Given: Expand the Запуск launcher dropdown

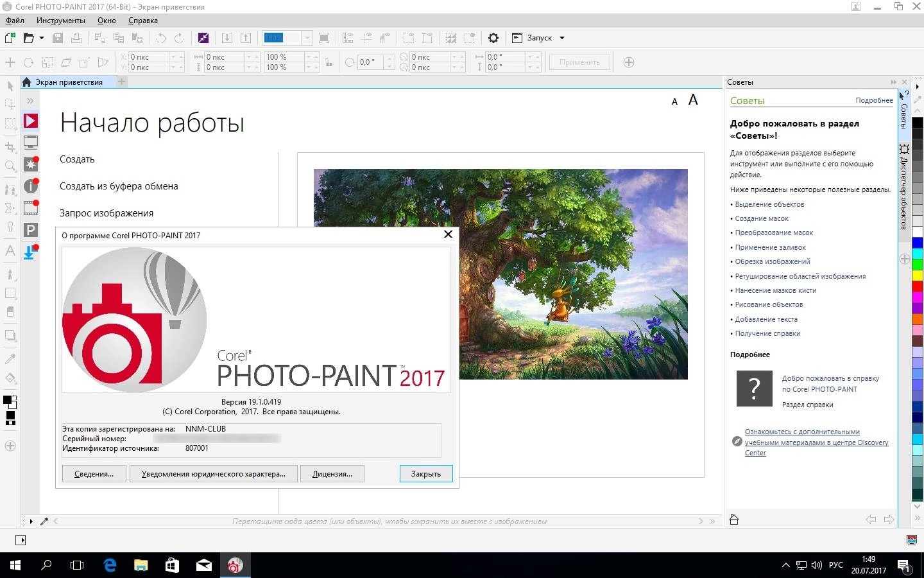Looking at the screenshot, I should [562, 38].
